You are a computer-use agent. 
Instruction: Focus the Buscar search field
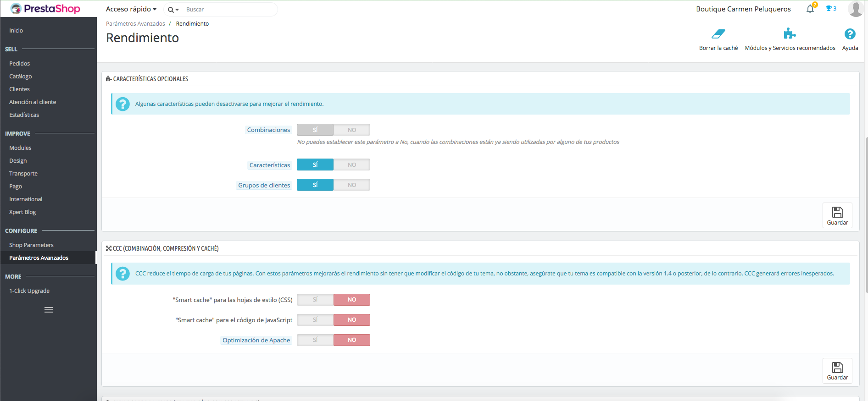coord(229,10)
